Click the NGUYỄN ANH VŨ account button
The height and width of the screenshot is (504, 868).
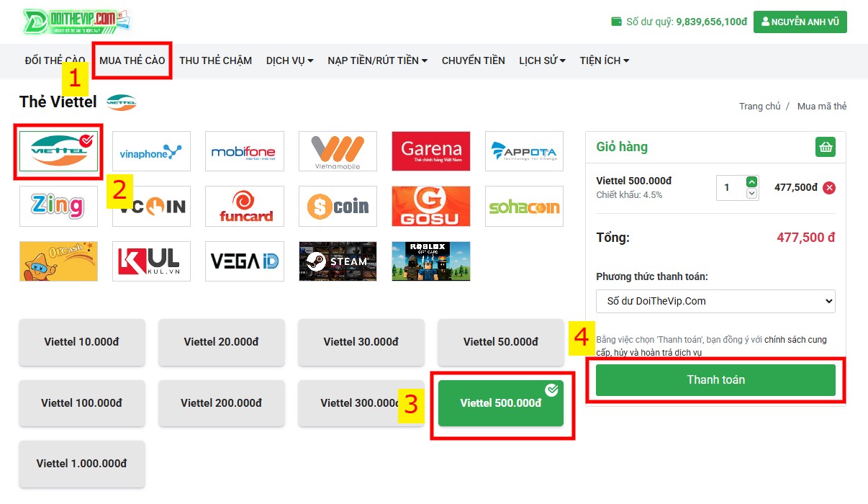(800, 22)
